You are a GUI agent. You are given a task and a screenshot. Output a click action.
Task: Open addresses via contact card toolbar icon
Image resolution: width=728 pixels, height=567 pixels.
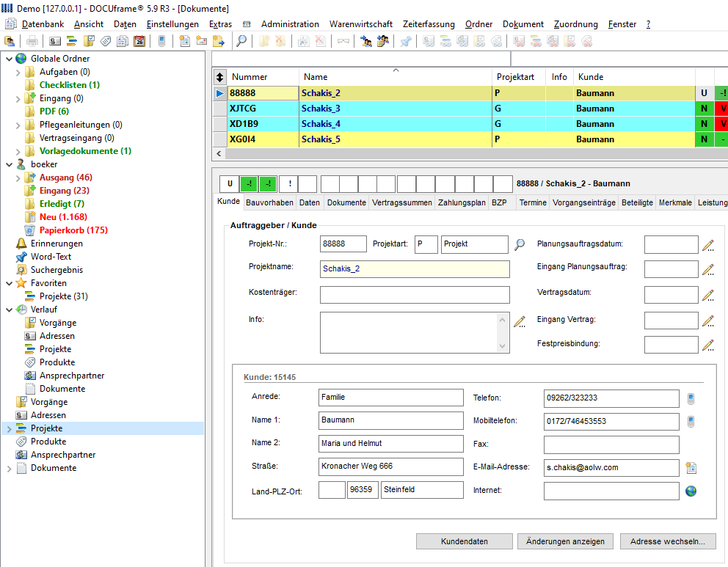55,41
